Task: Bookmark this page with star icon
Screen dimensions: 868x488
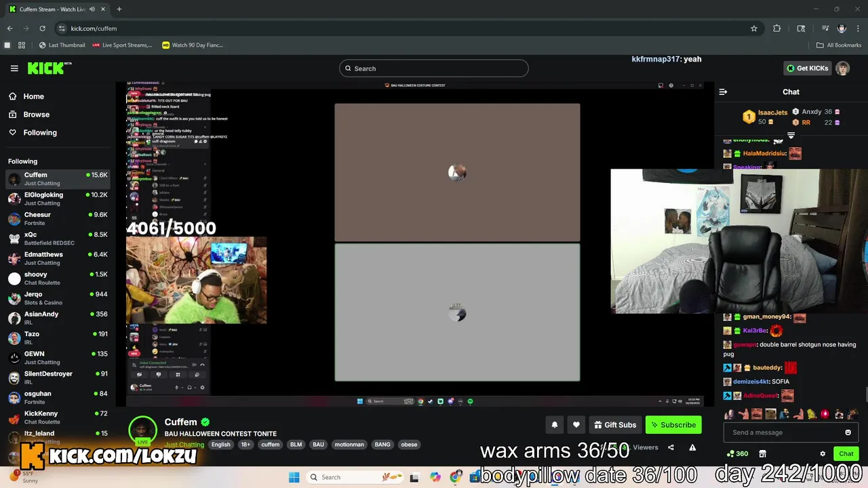Action: 753,28
